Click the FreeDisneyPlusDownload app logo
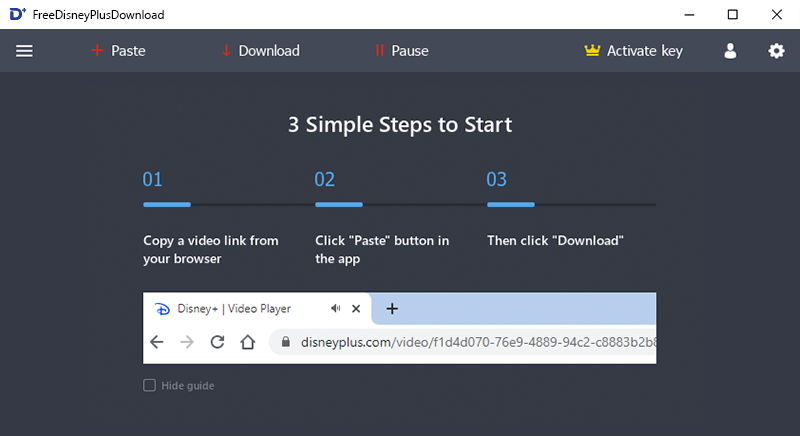Screen dimensions: 800x436 click(17, 14)
